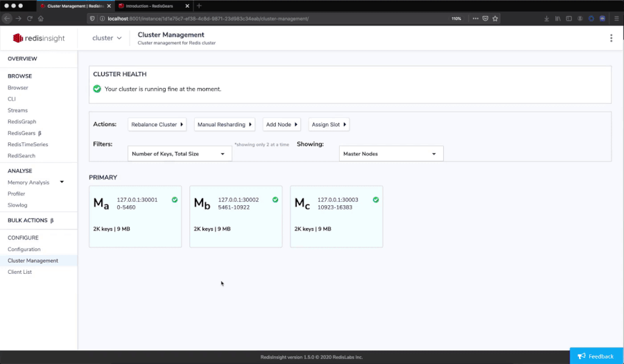Click the green health check icon
Screen dimensions: 624x364
97,89
